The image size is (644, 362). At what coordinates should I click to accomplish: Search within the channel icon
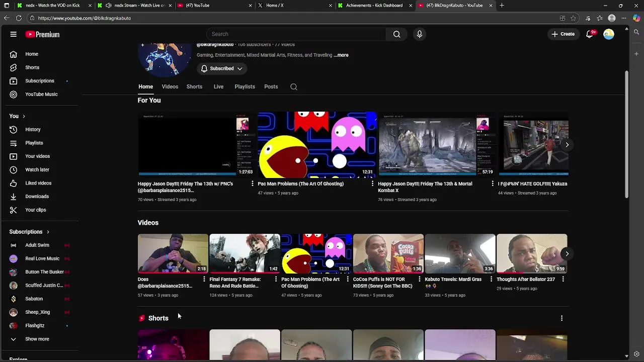294,86
